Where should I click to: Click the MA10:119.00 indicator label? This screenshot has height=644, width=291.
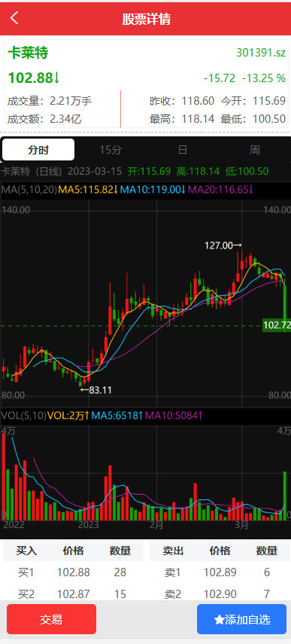153,190
